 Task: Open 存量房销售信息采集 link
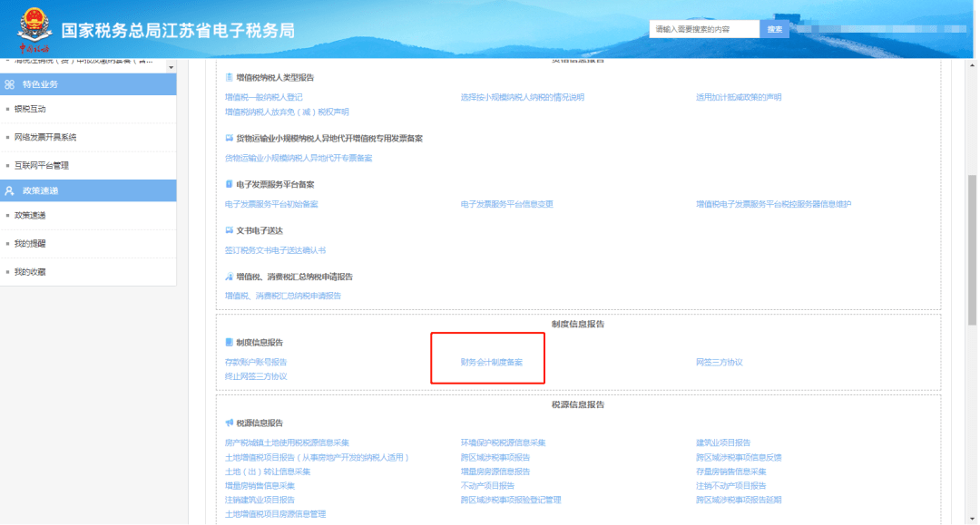pyautogui.click(x=731, y=472)
